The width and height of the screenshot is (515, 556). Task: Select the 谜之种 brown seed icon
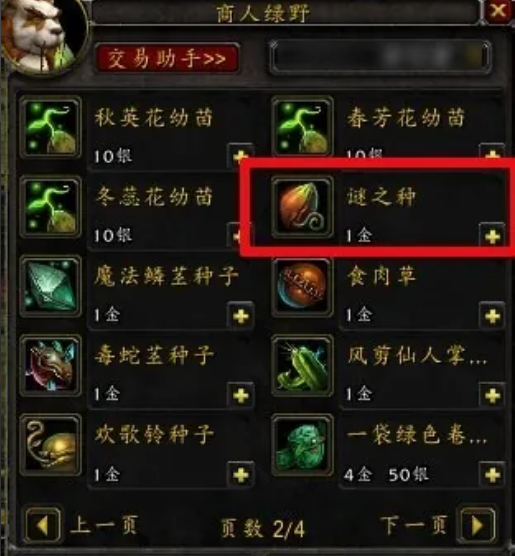click(302, 207)
